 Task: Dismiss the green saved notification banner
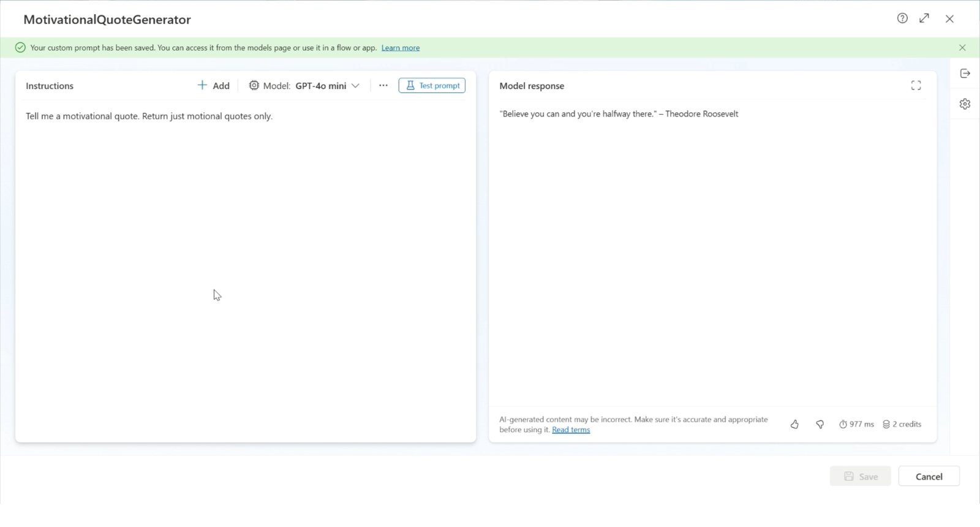point(962,48)
